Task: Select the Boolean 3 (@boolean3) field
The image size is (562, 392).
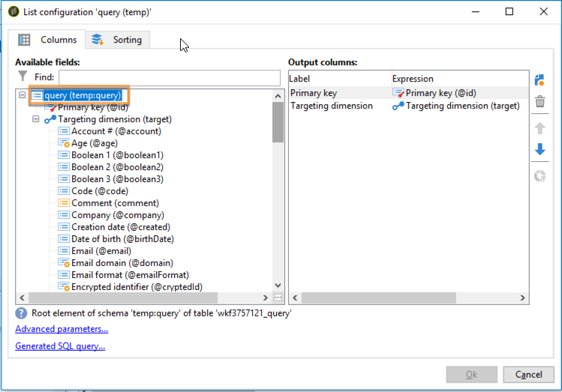Action: (117, 179)
